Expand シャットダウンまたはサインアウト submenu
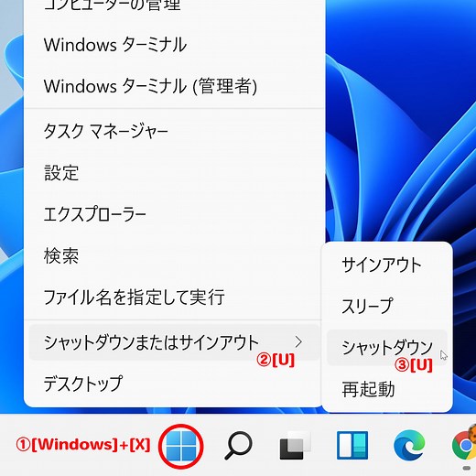 pos(174,342)
